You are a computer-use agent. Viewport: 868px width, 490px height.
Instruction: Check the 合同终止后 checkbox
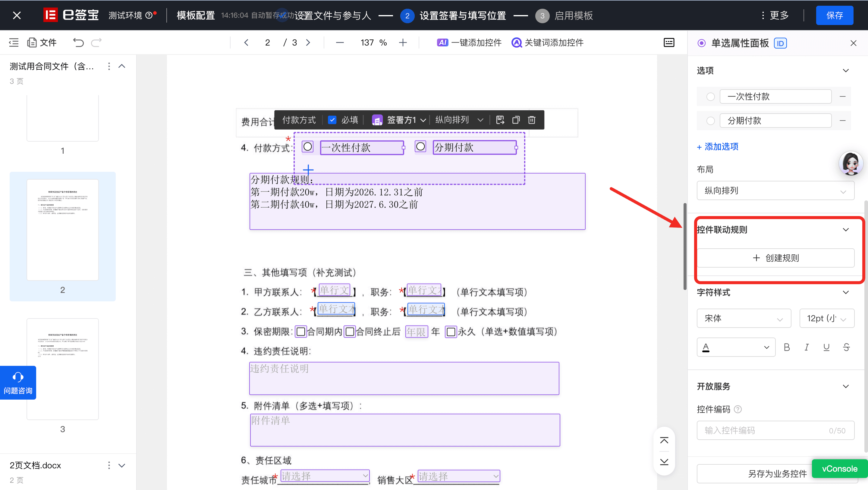350,331
